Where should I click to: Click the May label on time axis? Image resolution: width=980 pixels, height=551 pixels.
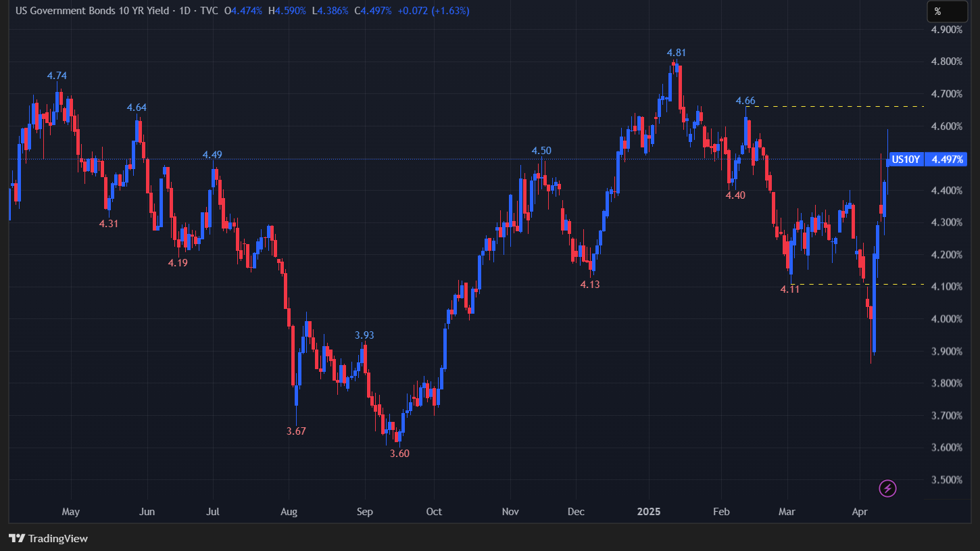[x=70, y=512]
